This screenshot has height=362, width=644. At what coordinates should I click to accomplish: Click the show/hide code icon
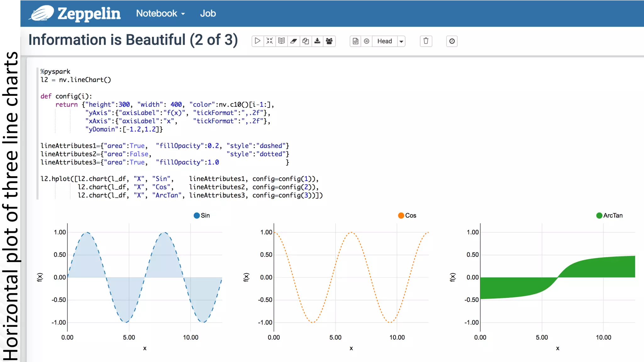click(x=269, y=41)
